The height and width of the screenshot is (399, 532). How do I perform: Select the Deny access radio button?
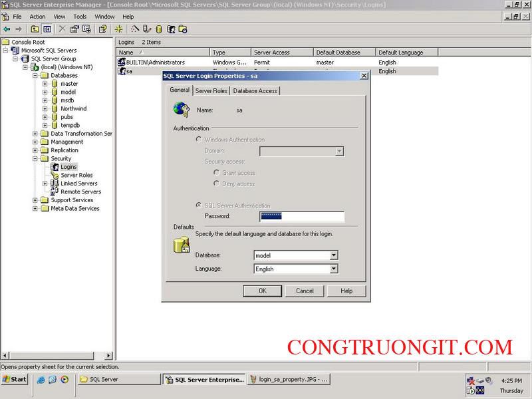pyautogui.click(x=217, y=184)
